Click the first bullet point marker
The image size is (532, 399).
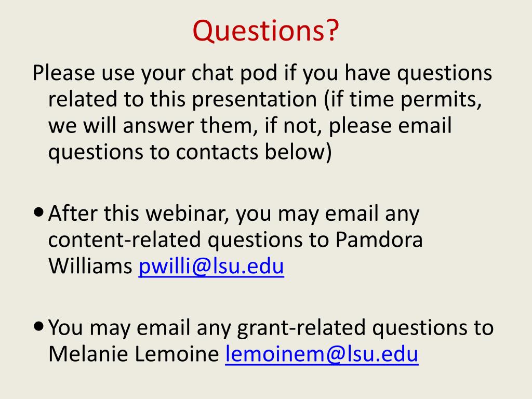(x=39, y=212)
